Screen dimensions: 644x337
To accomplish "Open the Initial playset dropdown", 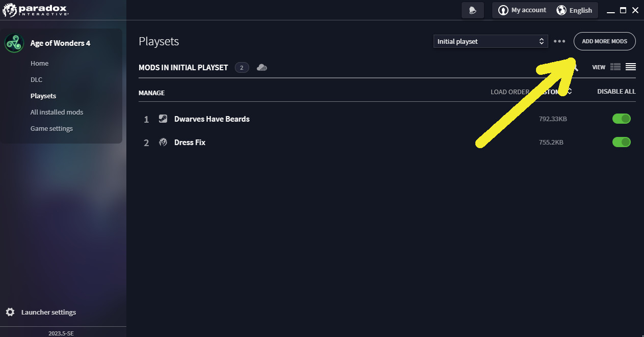I will 490,41.
